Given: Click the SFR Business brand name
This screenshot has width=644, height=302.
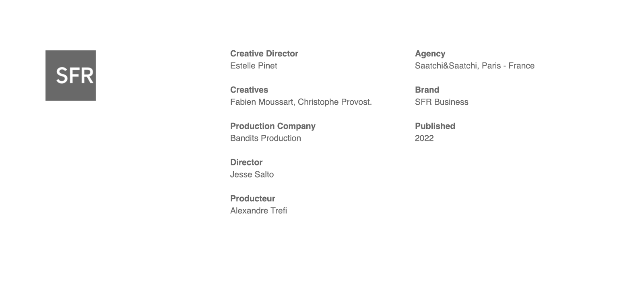Looking at the screenshot, I should click(x=442, y=102).
